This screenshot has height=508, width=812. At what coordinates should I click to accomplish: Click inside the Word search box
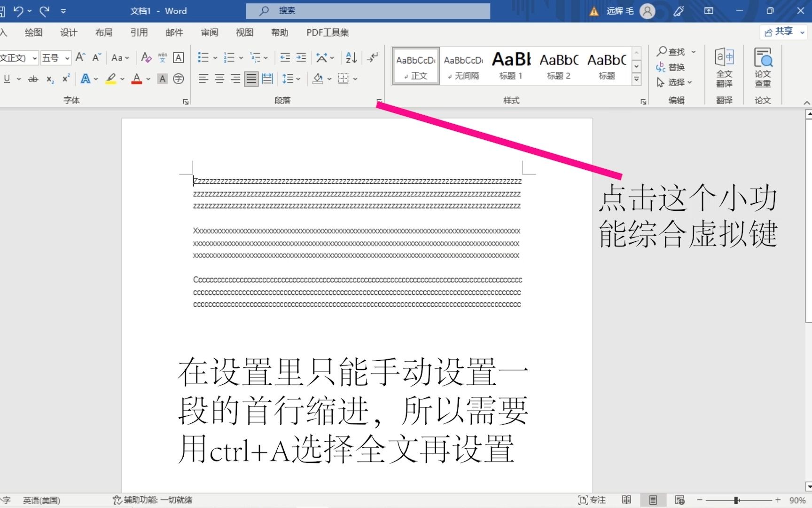(368, 11)
